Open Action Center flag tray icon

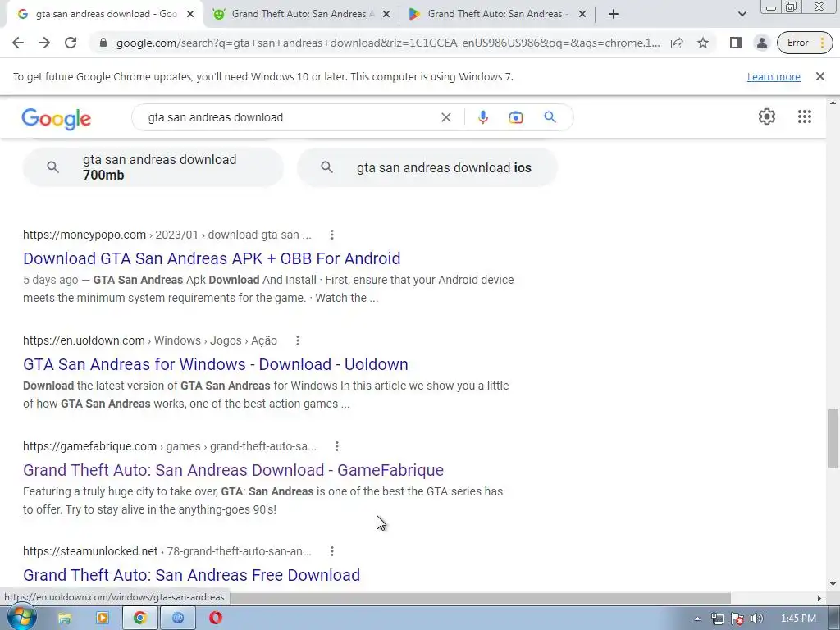pyautogui.click(x=737, y=619)
